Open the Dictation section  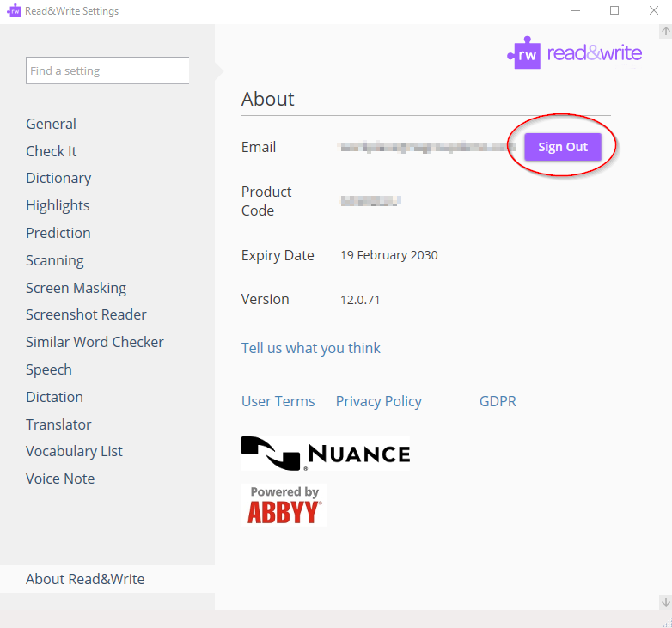pos(54,397)
